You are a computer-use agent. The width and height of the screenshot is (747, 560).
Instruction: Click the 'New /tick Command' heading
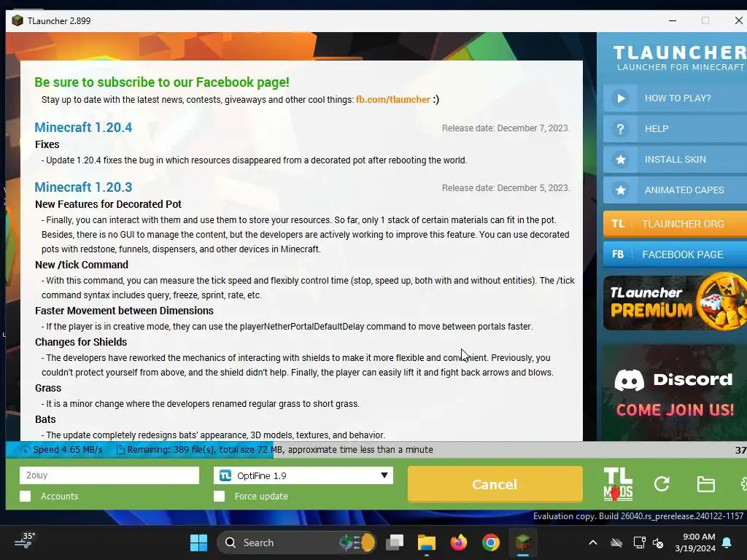82,265
